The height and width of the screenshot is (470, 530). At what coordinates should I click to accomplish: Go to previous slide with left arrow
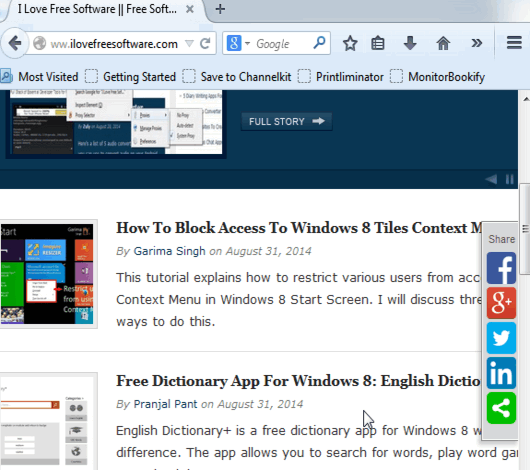click(491, 179)
